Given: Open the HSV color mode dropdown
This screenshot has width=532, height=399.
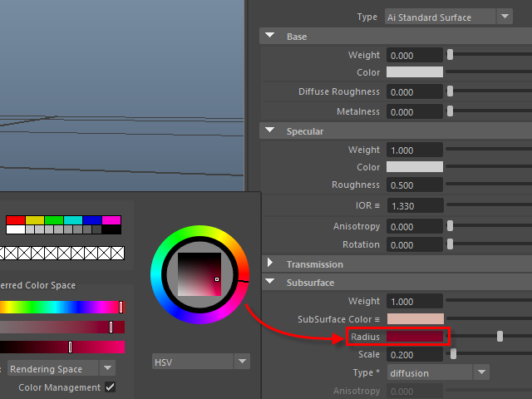Looking at the screenshot, I should (201, 362).
